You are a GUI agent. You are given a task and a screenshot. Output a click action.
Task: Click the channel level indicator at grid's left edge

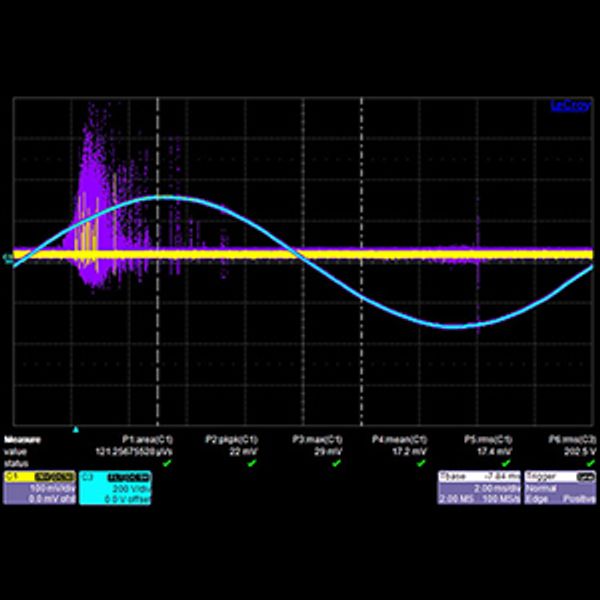(x=8, y=258)
